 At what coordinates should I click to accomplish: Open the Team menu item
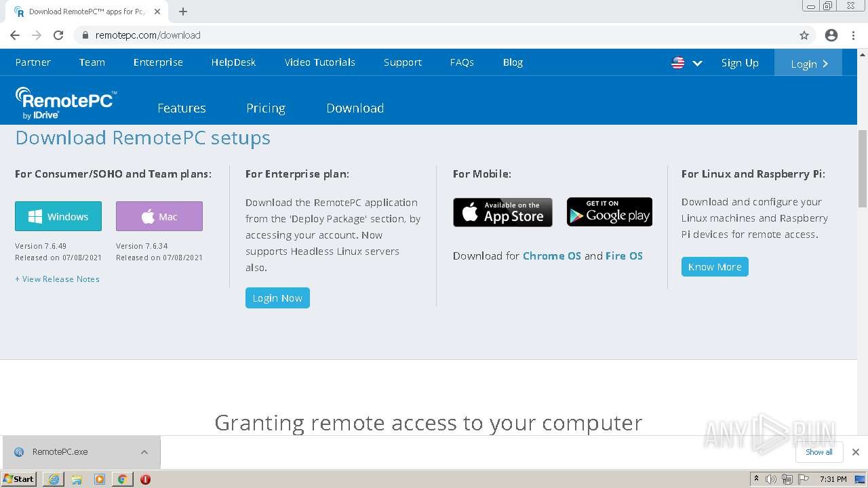click(92, 62)
